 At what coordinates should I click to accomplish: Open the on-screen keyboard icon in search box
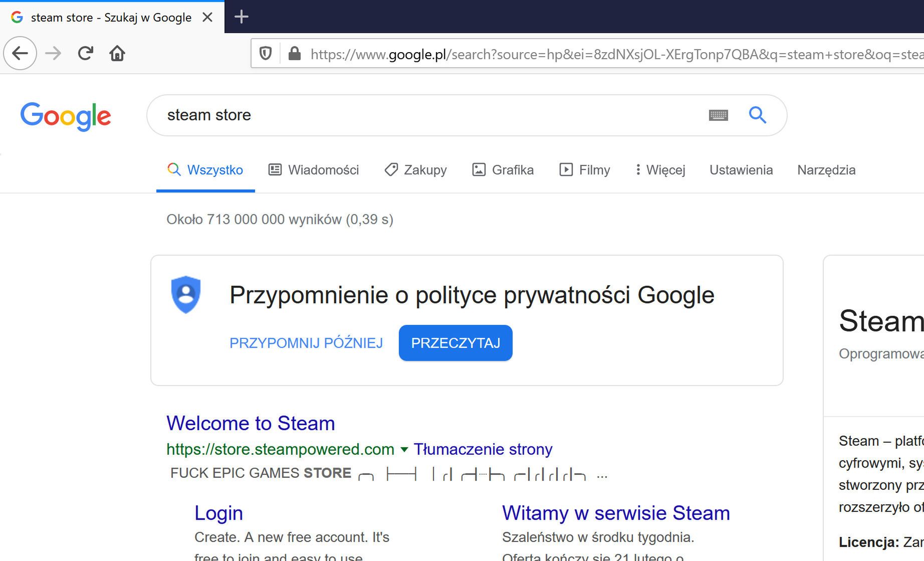click(x=719, y=115)
